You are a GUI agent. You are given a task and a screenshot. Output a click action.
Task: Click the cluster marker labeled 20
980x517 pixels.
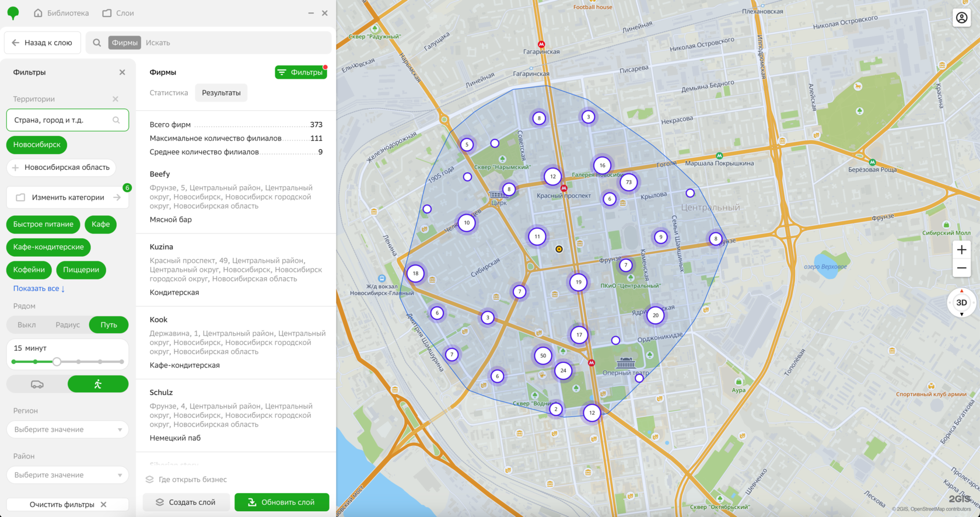[x=655, y=315]
